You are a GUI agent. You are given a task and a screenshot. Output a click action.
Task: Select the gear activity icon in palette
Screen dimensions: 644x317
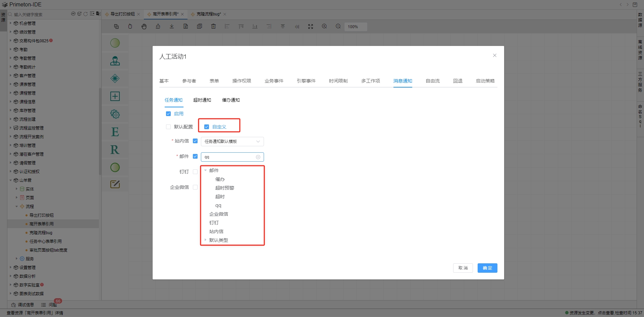(x=115, y=114)
